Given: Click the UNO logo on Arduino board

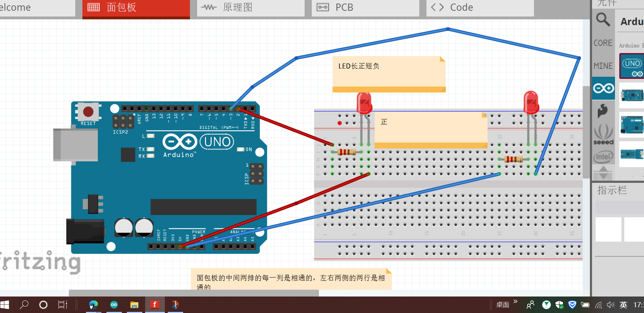Looking at the screenshot, I should [x=217, y=142].
